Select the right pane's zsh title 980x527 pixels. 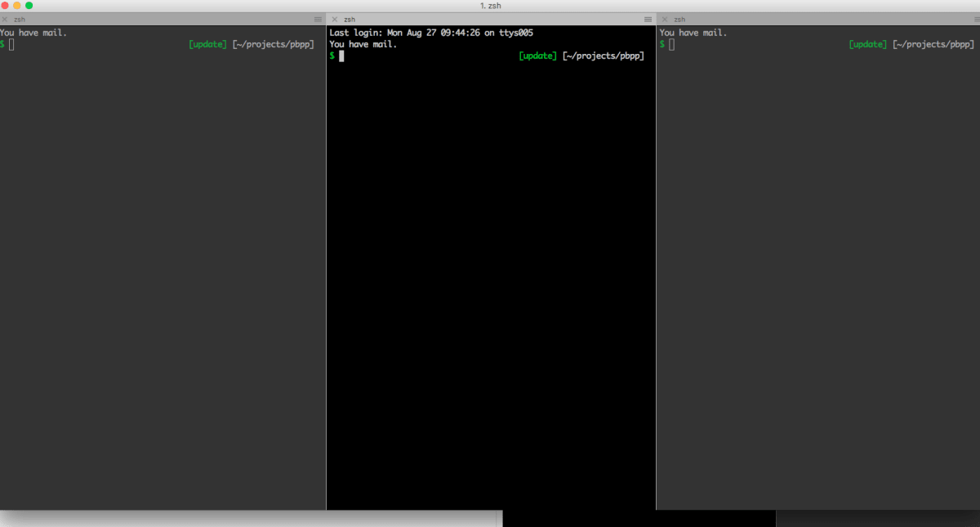click(x=679, y=19)
